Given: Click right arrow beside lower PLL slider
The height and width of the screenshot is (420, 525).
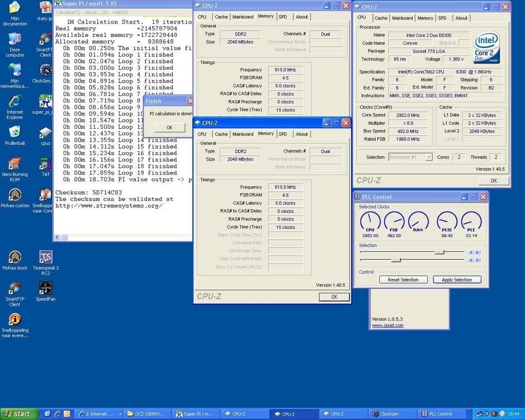Looking at the screenshot, I should tap(477, 260).
